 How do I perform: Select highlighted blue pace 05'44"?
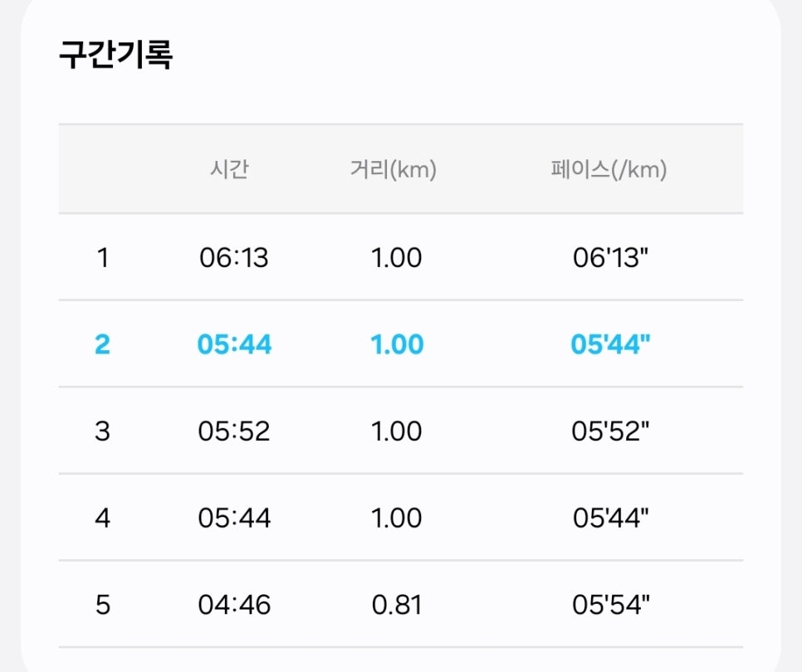(x=610, y=344)
